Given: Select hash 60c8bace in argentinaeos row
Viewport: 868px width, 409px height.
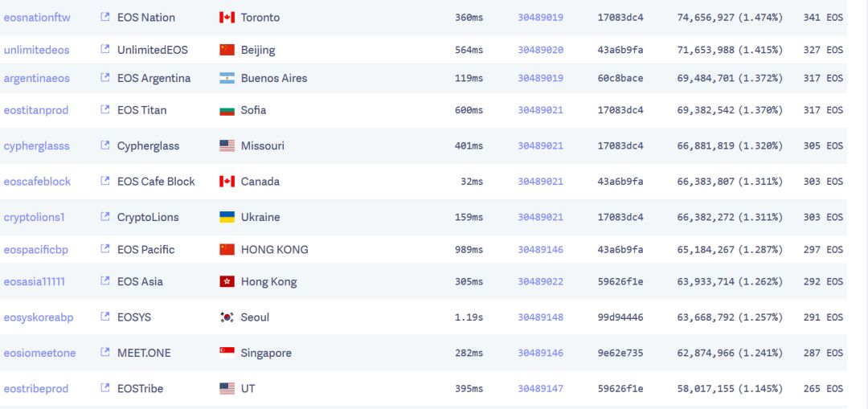Looking at the screenshot, I should click(620, 78).
